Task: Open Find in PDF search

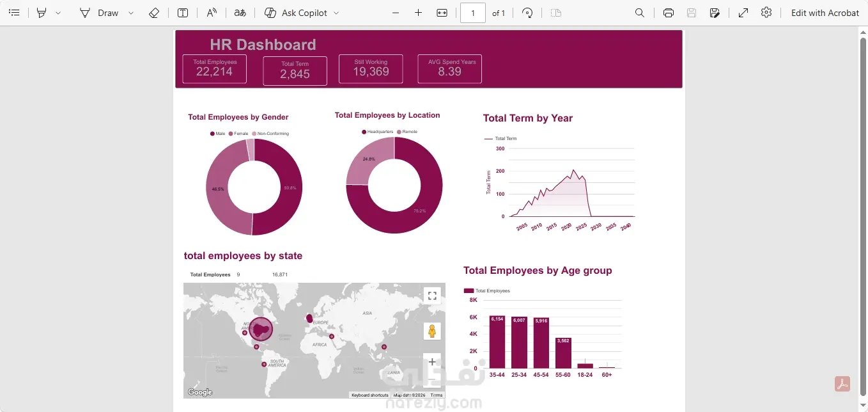Action: coord(640,13)
